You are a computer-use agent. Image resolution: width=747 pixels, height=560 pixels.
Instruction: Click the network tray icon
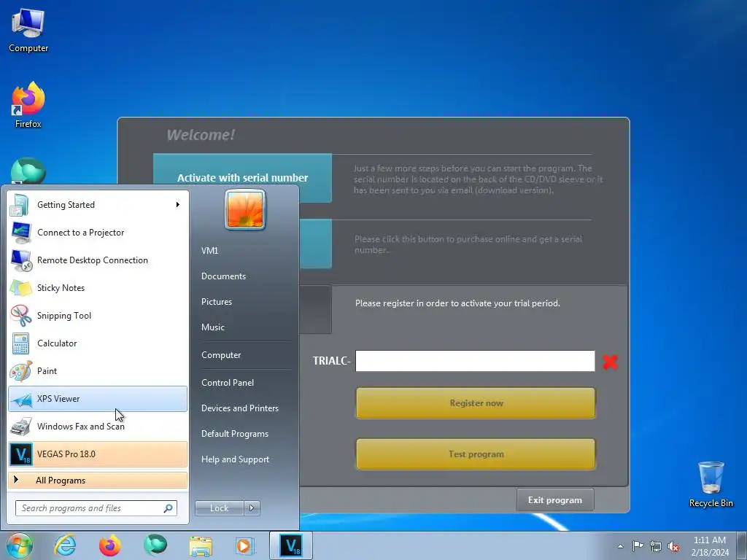click(656, 546)
